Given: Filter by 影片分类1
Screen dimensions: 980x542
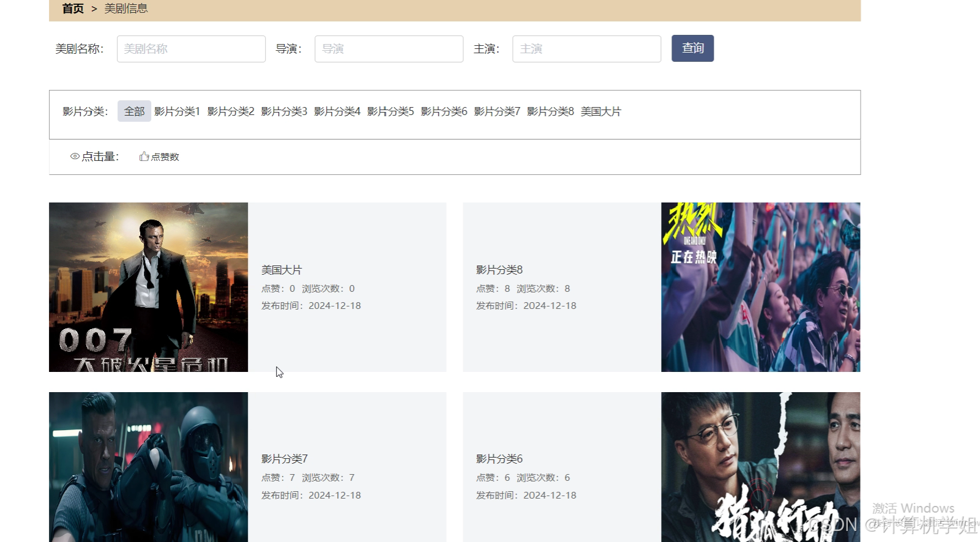Looking at the screenshot, I should click(177, 111).
